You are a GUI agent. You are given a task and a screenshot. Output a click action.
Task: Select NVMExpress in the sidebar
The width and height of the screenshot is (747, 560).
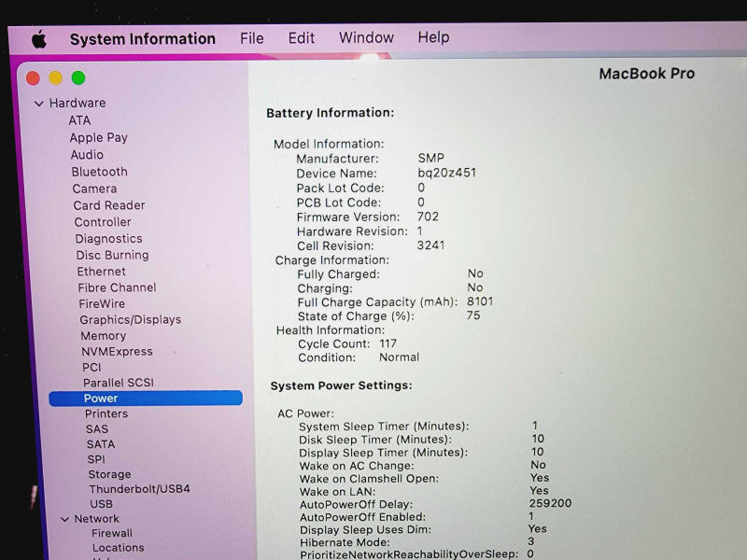click(x=118, y=352)
